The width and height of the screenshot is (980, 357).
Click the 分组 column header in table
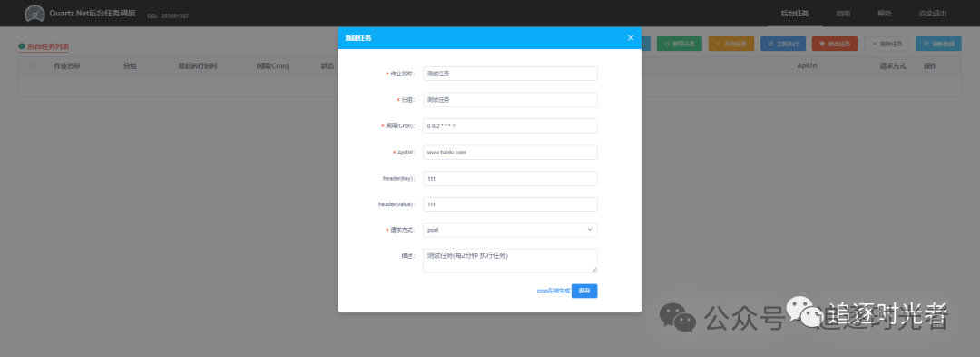point(130,65)
